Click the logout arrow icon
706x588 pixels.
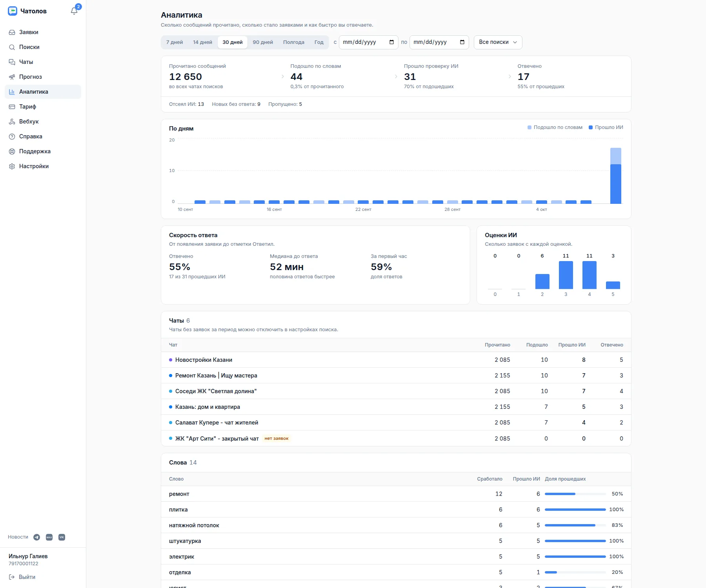click(x=12, y=577)
